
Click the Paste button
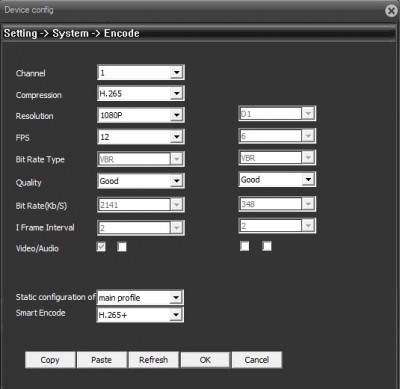click(102, 360)
